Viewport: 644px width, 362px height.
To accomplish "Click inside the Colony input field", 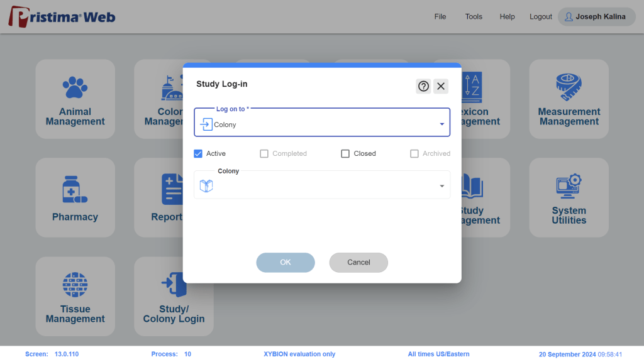I will pyautogui.click(x=322, y=185).
